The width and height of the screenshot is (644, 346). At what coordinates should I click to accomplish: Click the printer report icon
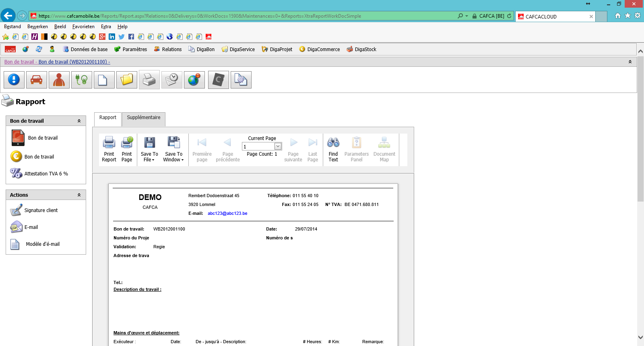pyautogui.click(x=149, y=80)
